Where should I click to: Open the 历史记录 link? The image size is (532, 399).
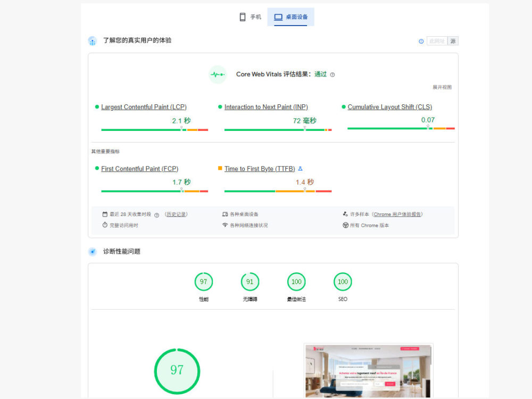pyautogui.click(x=177, y=214)
